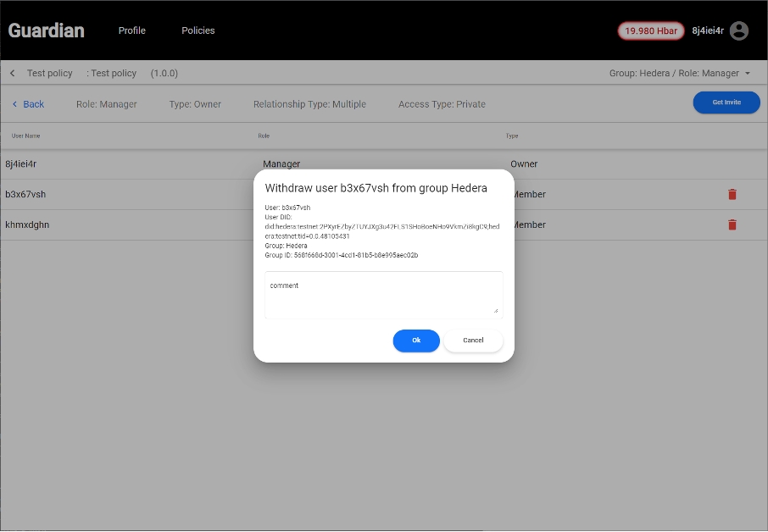Screen dimensions: 768x532
Task: Open the Policies menu
Action: [x=198, y=30]
